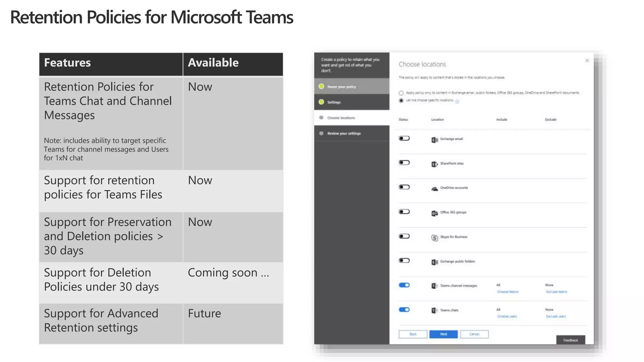Image resolution: width=644 pixels, height=362 pixels.
Task: Enable Exchange public folders toggle
Action: tap(404, 260)
